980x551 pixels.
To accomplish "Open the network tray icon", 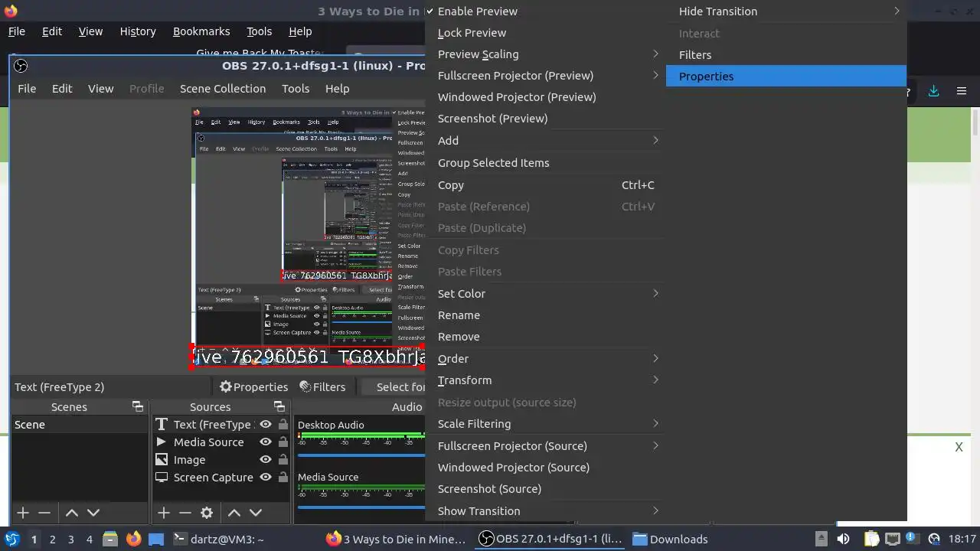I will click(x=892, y=539).
